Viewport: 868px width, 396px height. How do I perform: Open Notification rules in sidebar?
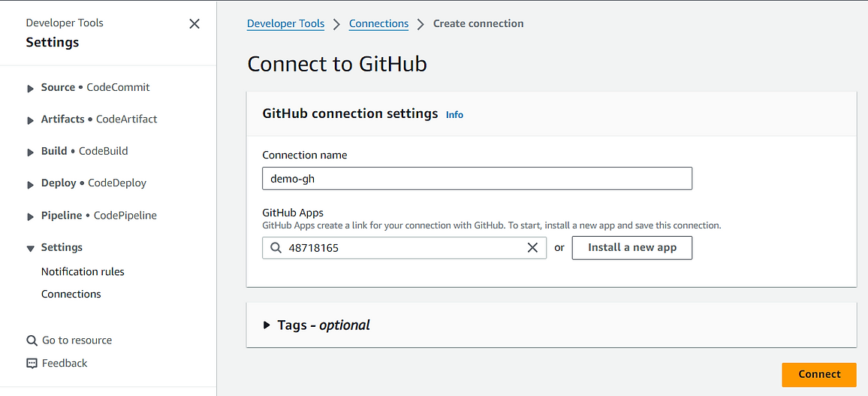[x=83, y=272]
